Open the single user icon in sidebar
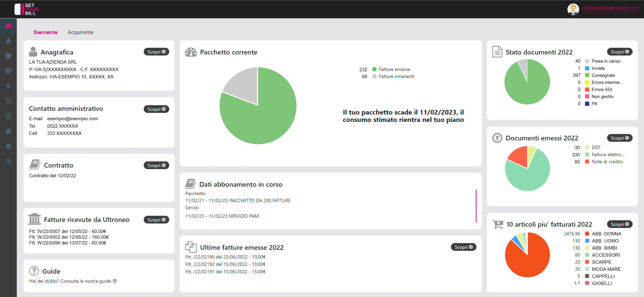This screenshot has width=644, height=297. click(x=8, y=40)
